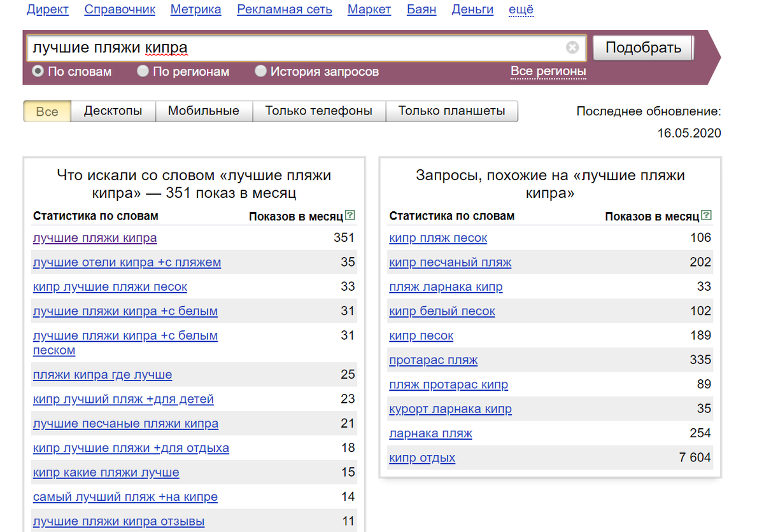This screenshot has height=532, width=764.
Task: Open the «Все регионы» selector
Action: pyautogui.click(x=548, y=72)
